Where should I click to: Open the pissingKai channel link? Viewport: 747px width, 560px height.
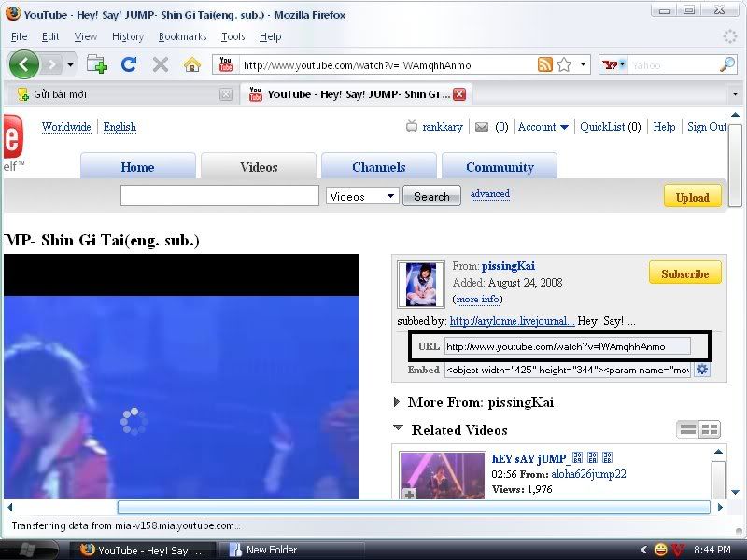point(508,266)
